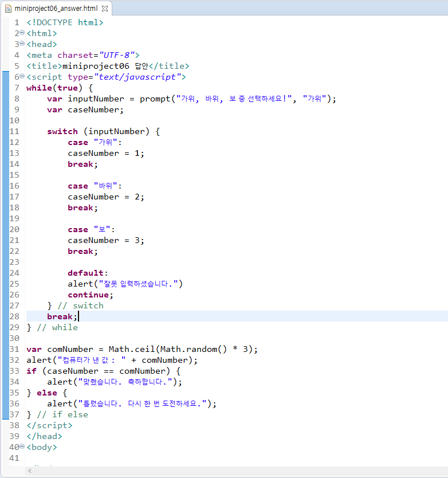The width and height of the screenshot is (448, 478).
Task: Click the break statement on line 28
Action: tap(62, 317)
